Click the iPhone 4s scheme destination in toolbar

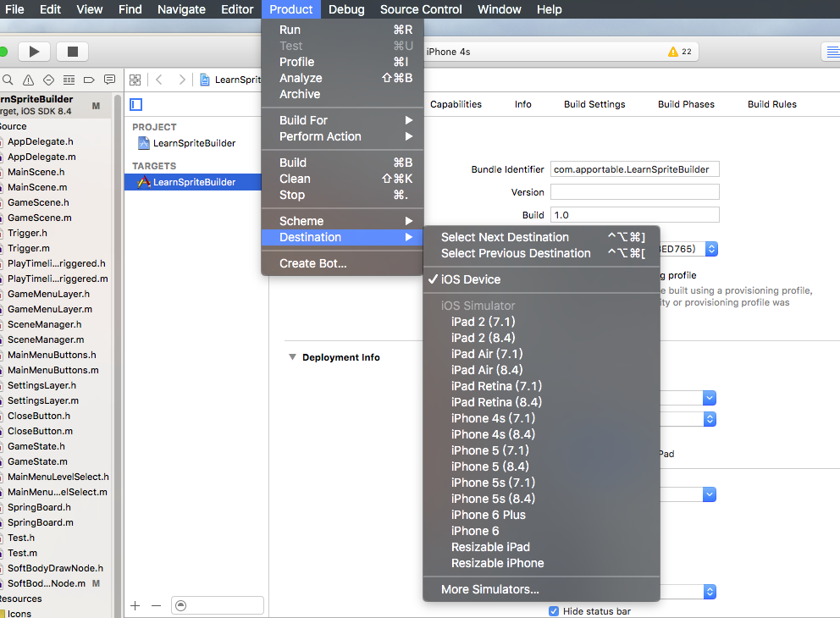[x=449, y=52]
